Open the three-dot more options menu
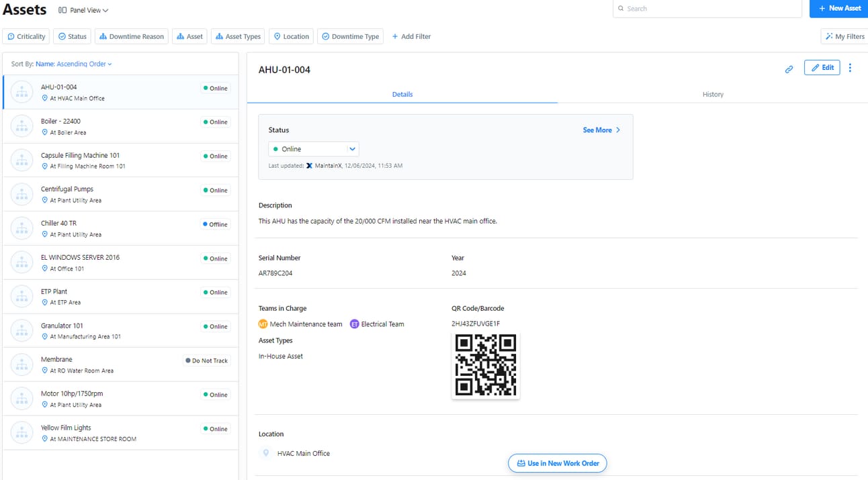The height and width of the screenshot is (480, 868). (x=850, y=68)
